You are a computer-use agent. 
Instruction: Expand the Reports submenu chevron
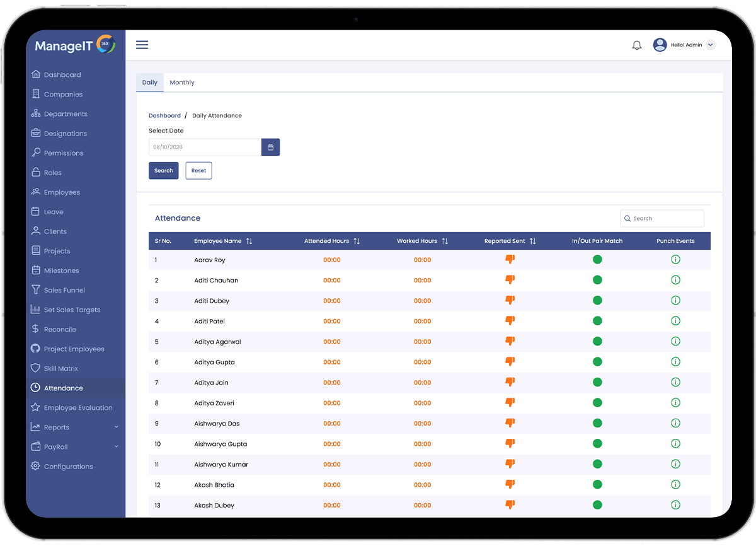point(116,427)
